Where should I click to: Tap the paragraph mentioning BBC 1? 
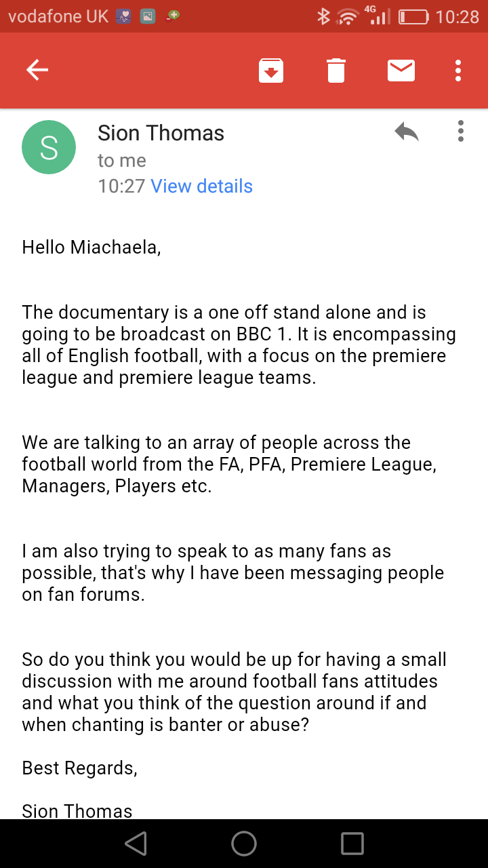click(239, 344)
